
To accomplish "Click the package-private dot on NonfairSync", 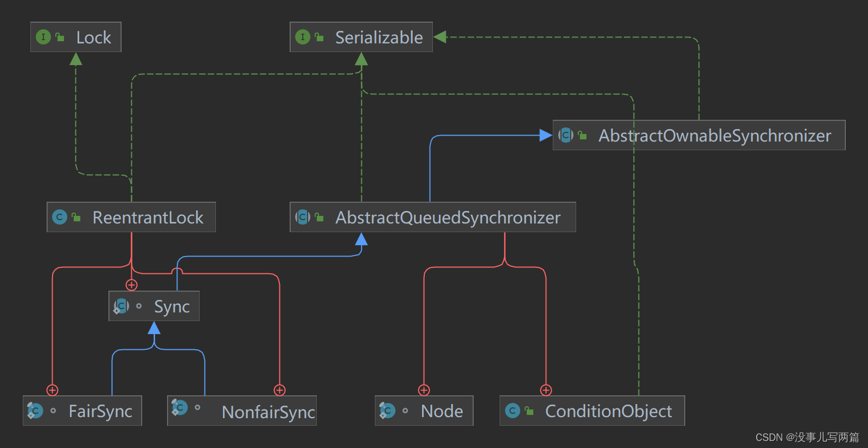I will coord(197,407).
